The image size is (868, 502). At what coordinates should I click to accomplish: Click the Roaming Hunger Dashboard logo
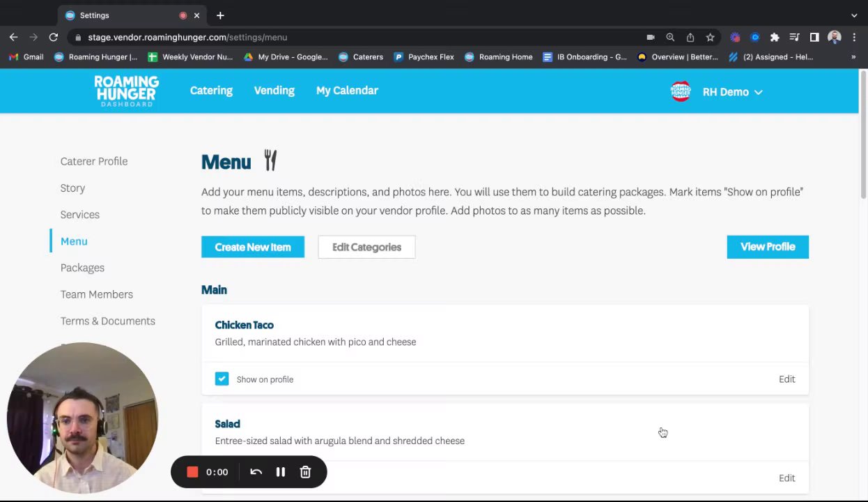(x=127, y=91)
